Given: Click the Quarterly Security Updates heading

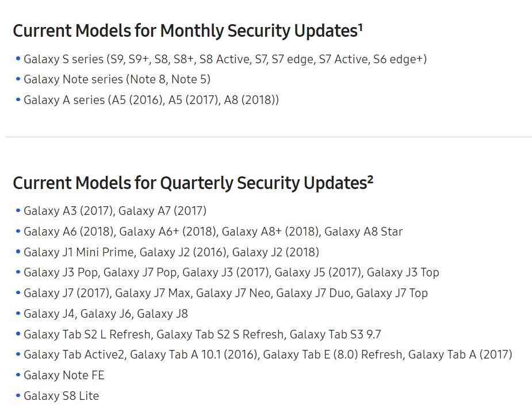Looking at the screenshot, I should click(x=193, y=183).
